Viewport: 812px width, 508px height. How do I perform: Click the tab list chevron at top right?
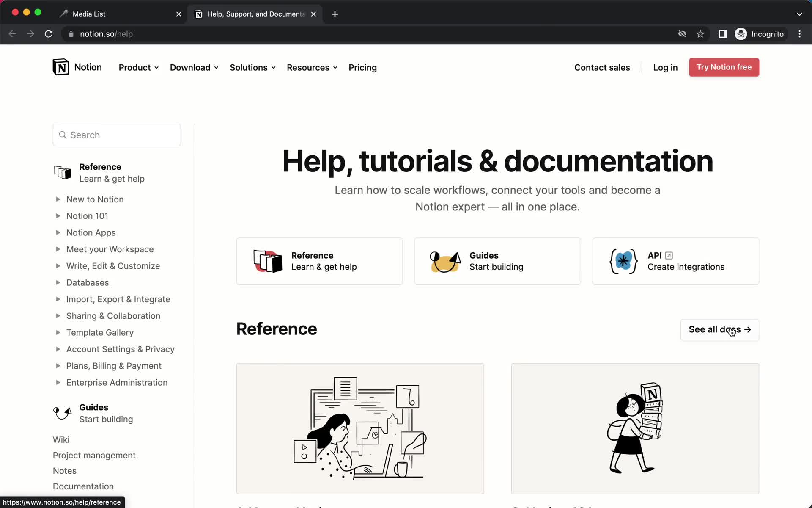(799, 14)
